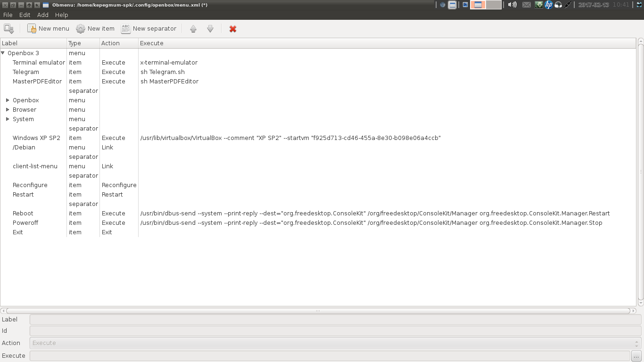Open the File menu
The height and width of the screenshot is (362, 644).
tap(8, 15)
